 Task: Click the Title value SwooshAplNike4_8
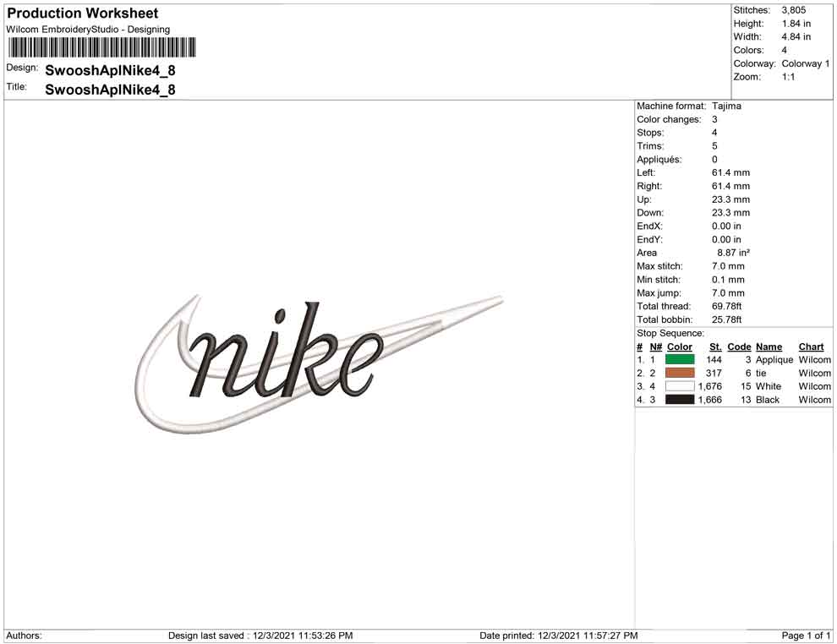[x=110, y=89]
